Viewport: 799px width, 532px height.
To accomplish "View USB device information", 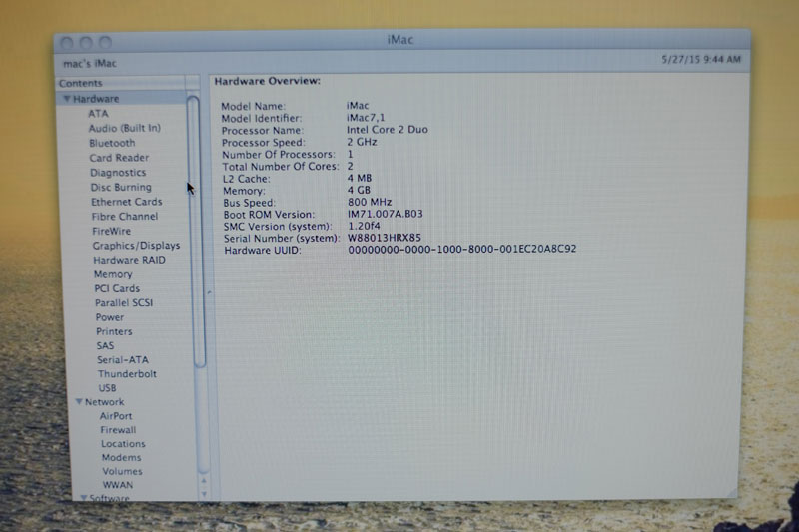I will 107,387.
